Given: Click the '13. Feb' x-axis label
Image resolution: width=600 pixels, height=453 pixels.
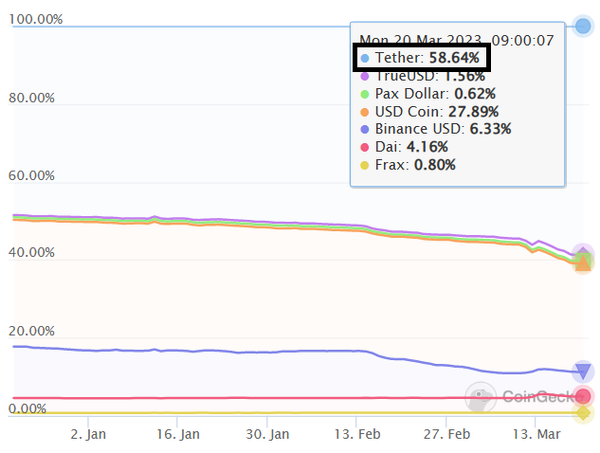Looking at the screenshot, I should (x=357, y=434).
